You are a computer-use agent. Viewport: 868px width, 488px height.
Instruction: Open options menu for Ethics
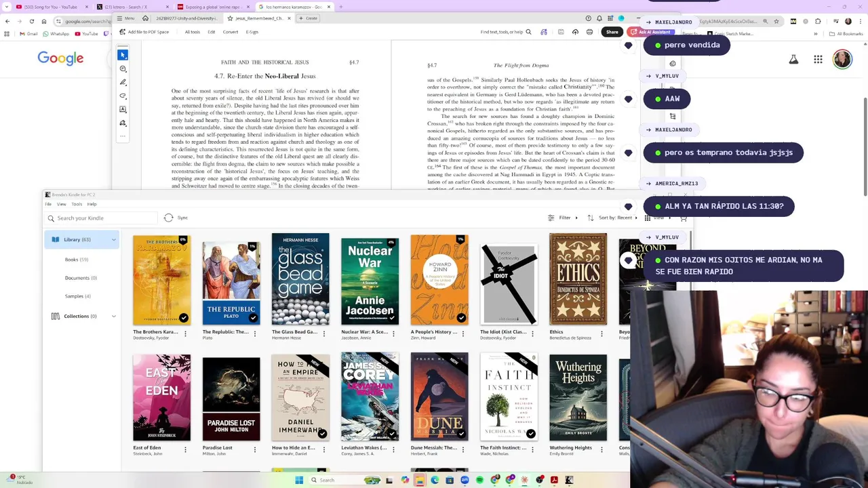point(601,333)
